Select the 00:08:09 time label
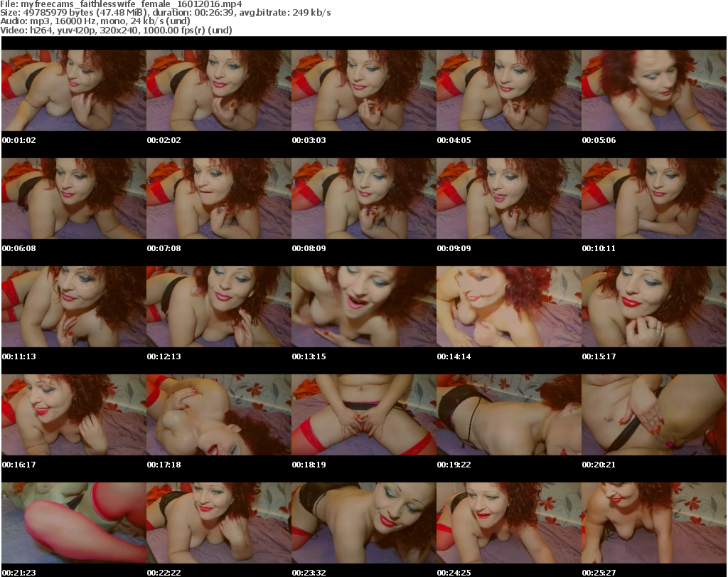This screenshot has height=577, width=728. pos(309,248)
